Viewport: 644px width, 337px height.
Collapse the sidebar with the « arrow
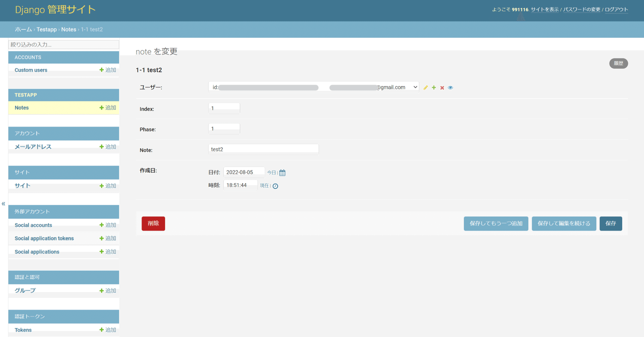pyautogui.click(x=3, y=204)
